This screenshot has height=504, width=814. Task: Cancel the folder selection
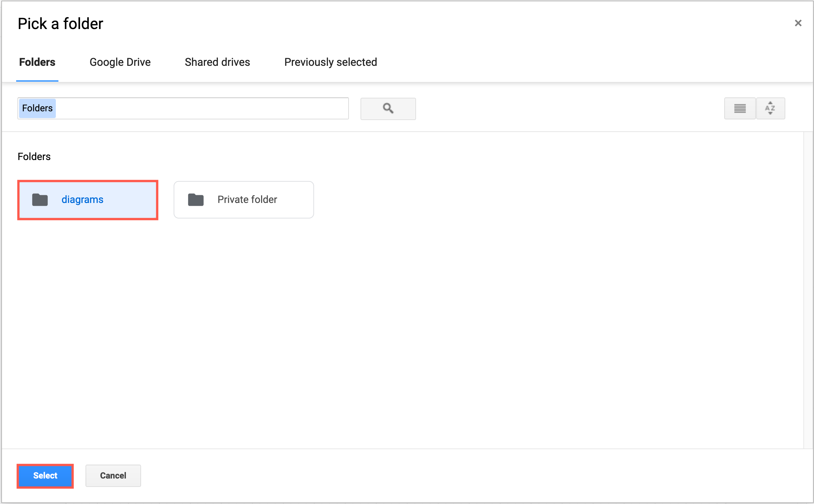(x=113, y=476)
